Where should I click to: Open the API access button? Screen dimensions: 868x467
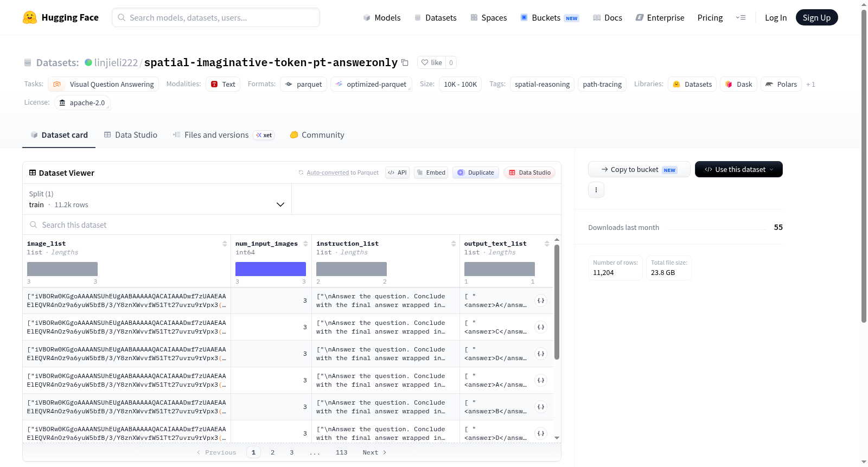(x=397, y=172)
